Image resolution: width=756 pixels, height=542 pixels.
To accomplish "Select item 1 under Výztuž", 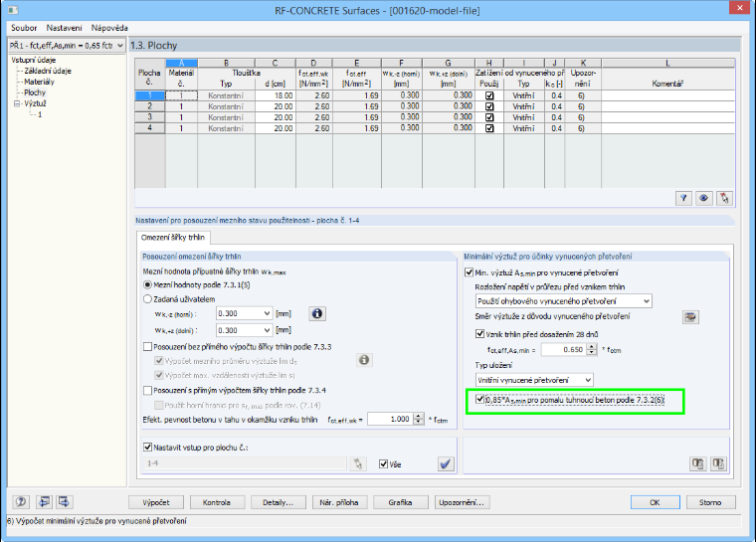I will click(40, 114).
